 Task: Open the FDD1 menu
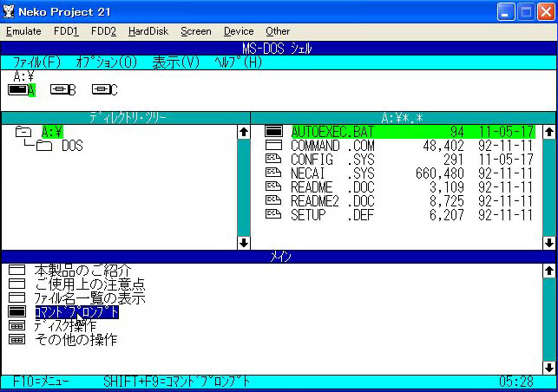pyautogui.click(x=66, y=31)
